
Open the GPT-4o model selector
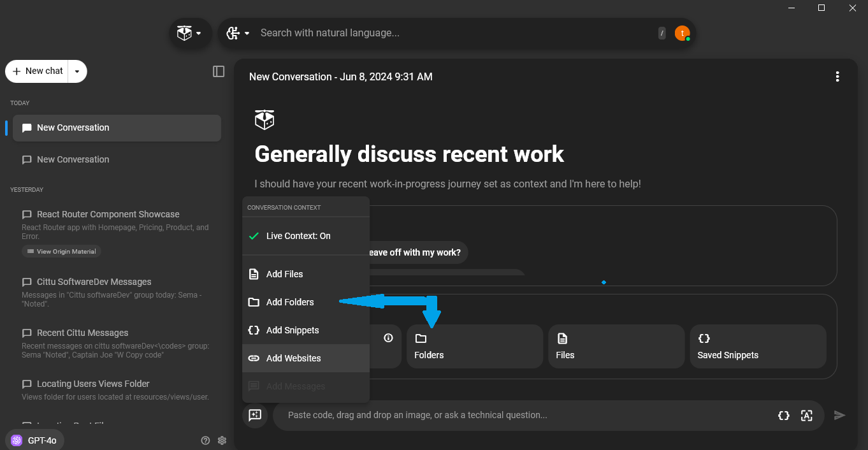(x=34, y=440)
